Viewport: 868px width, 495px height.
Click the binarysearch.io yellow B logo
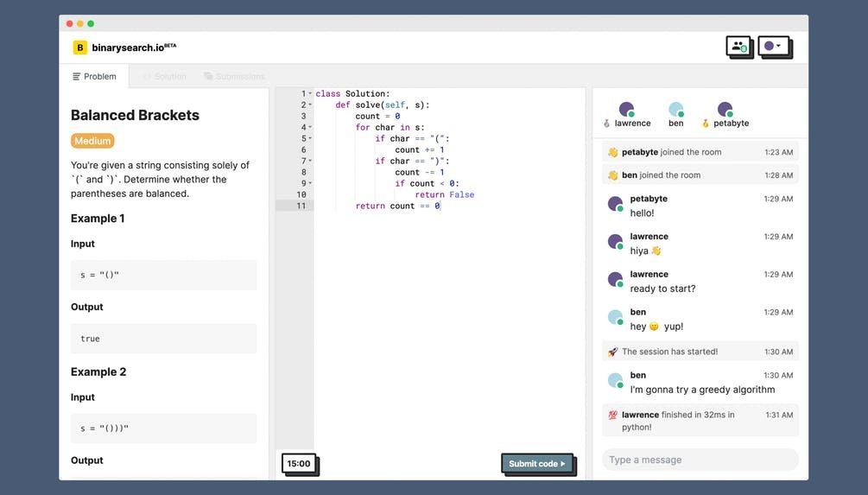tap(79, 47)
